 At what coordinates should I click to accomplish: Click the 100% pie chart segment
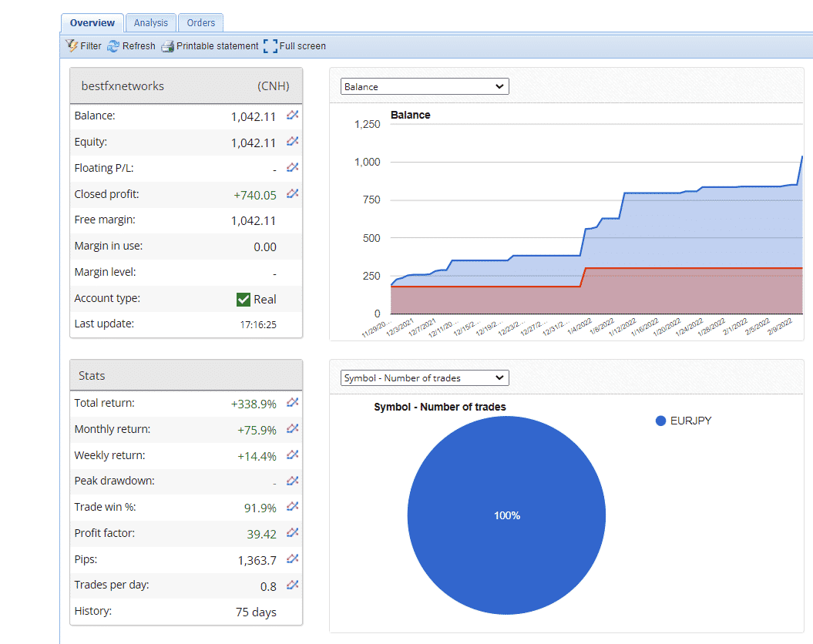pos(506,515)
